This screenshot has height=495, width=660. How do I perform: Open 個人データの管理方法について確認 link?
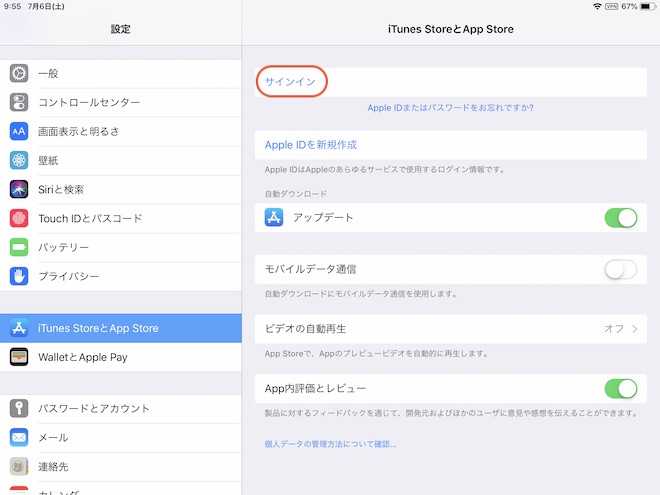(x=330, y=444)
